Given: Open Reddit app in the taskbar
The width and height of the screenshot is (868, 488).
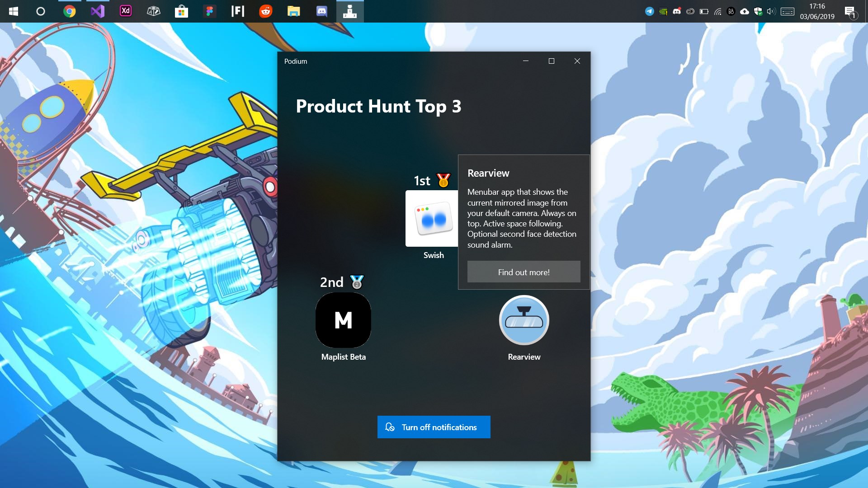Looking at the screenshot, I should (266, 11).
